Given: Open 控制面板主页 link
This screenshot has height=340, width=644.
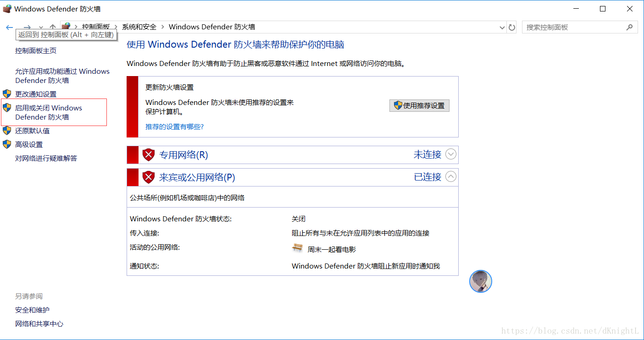Looking at the screenshot, I should [36, 51].
